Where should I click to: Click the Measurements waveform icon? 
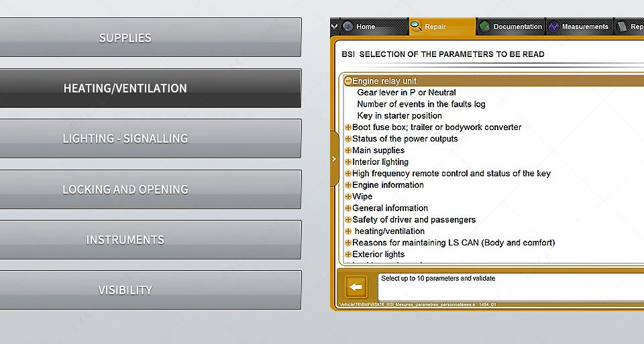553,26
